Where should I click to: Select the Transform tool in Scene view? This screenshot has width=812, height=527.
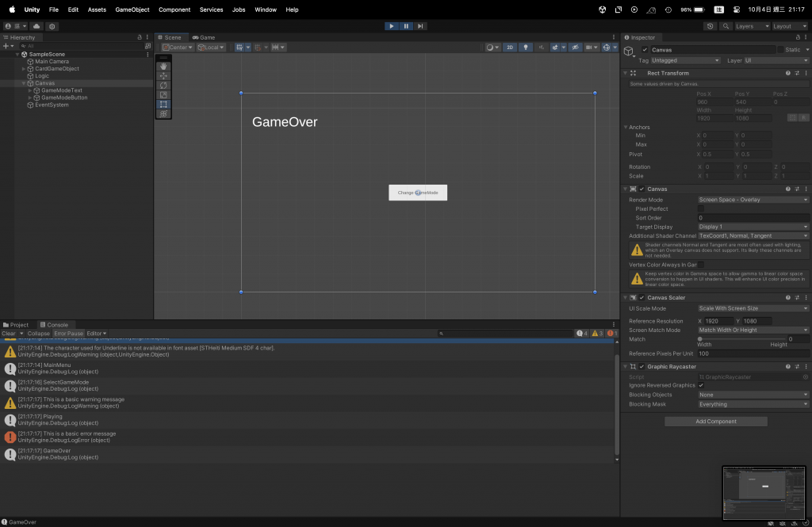[163, 114]
